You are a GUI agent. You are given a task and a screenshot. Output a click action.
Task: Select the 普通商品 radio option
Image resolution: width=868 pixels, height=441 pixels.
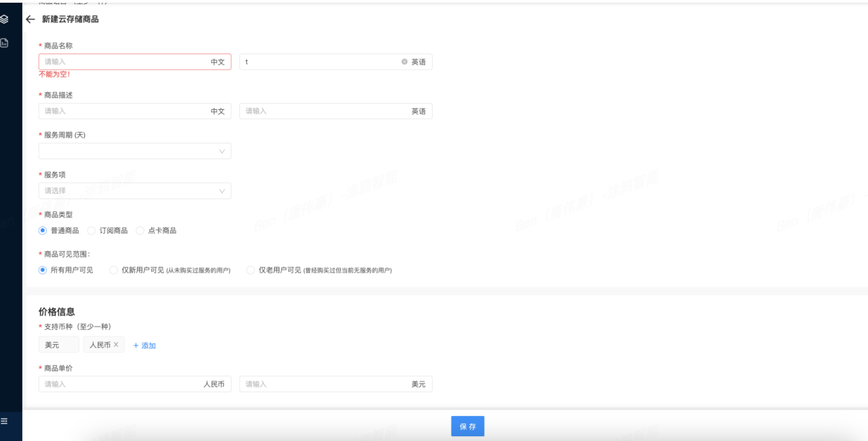click(x=42, y=231)
